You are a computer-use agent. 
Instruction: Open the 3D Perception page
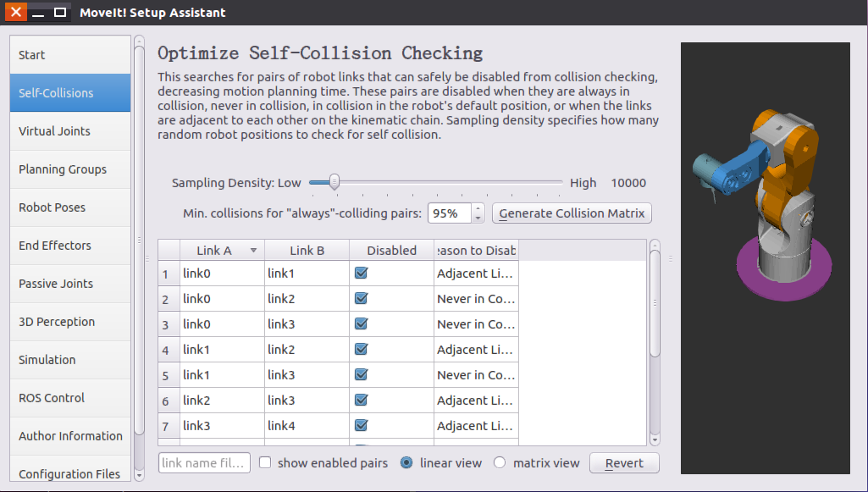pos(70,322)
